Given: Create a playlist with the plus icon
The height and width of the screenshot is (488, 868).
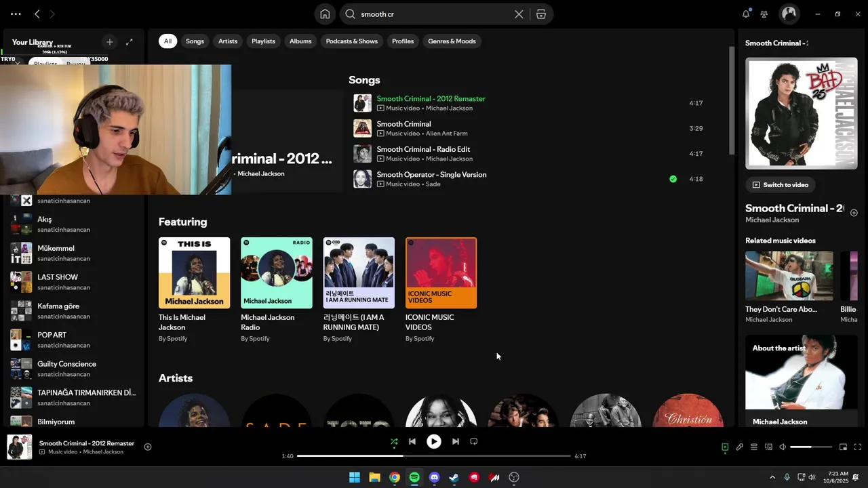Looking at the screenshot, I should (x=109, y=42).
